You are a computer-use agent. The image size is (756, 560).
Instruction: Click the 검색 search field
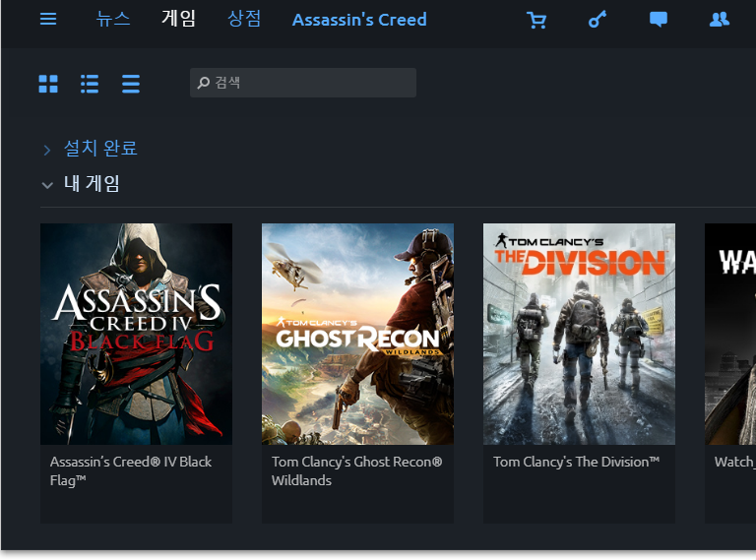click(303, 83)
